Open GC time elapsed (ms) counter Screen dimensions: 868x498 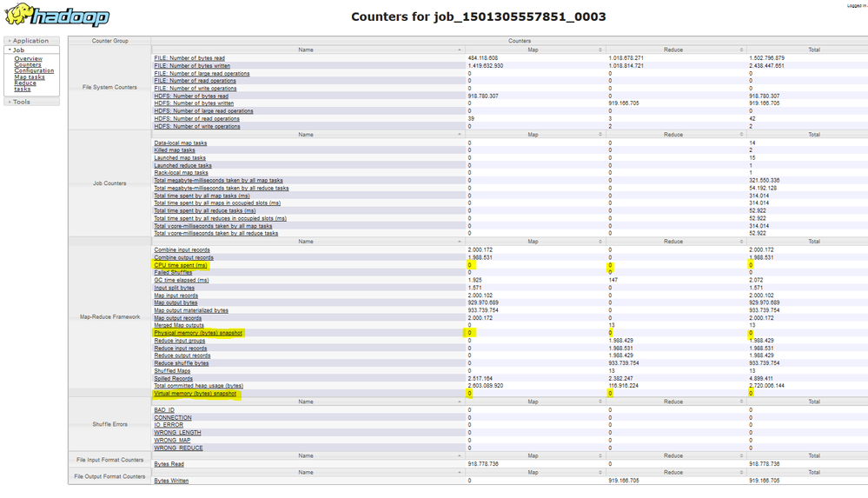coord(181,281)
